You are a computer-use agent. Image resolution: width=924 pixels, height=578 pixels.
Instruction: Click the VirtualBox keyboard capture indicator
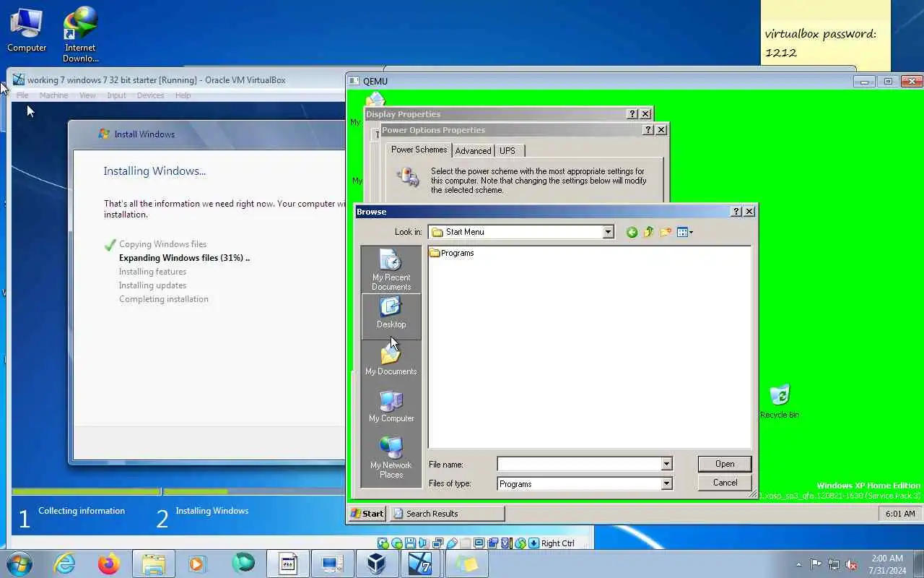pyautogui.click(x=533, y=543)
